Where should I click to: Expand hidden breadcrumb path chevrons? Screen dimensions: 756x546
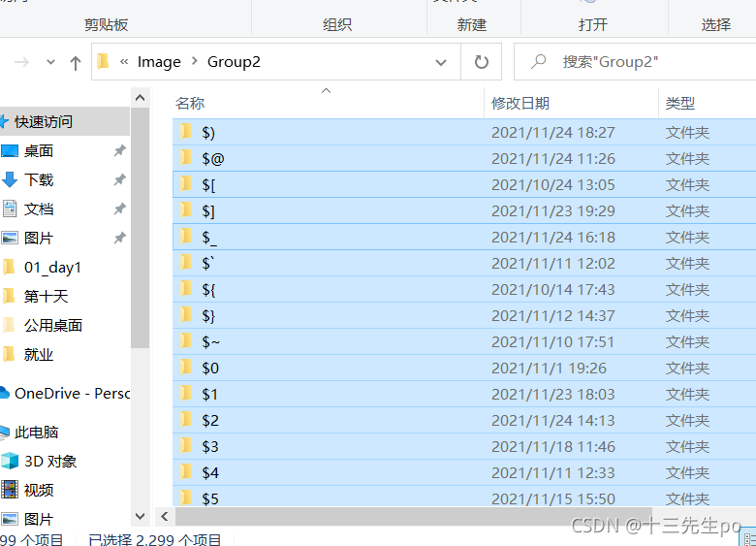(x=124, y=62)
